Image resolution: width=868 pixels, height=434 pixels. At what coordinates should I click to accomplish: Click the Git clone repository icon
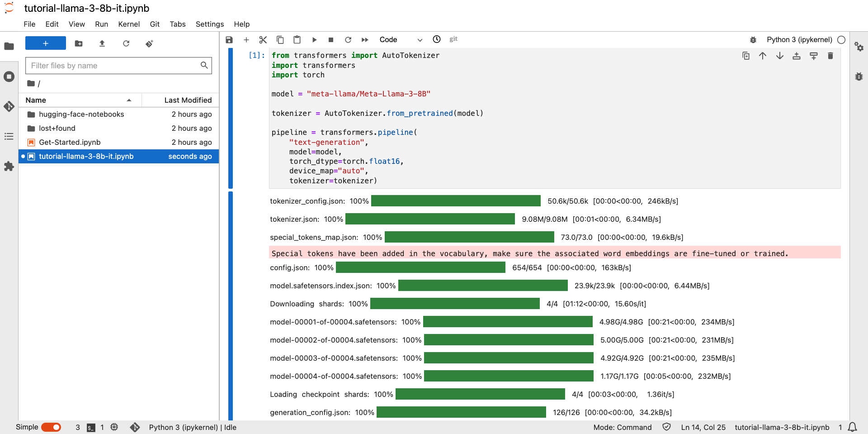(x=149, y=43)
